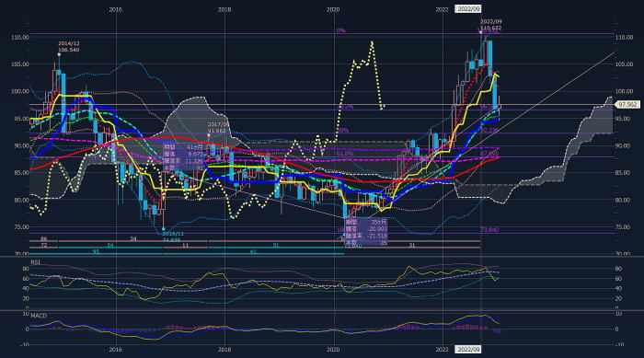Click the 2017/09 91.662 annotation label

click(217, 127)
